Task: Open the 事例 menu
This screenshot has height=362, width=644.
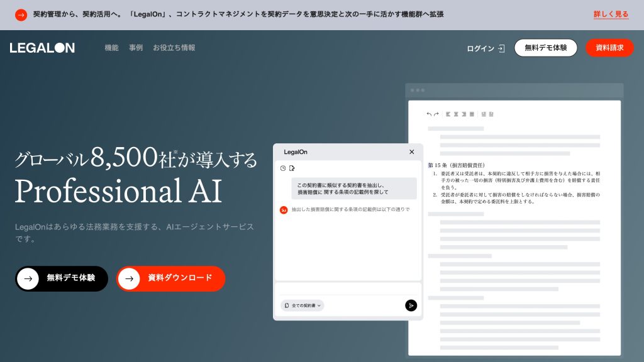Action: coord(136,48)
